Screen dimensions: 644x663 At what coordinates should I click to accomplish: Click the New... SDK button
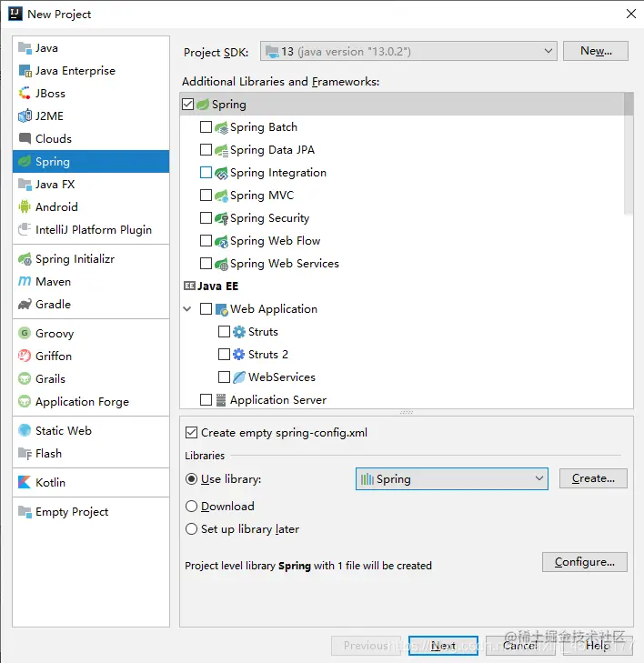coord(596,51)
